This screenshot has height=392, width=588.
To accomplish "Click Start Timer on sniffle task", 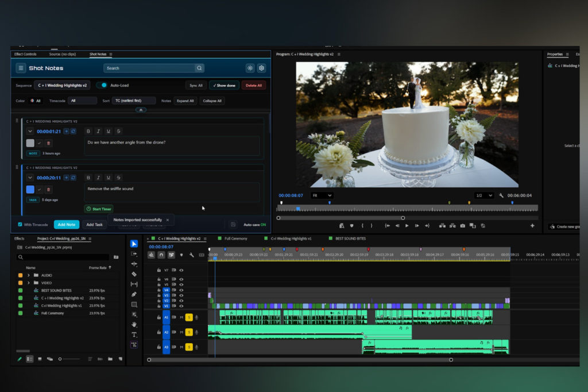I will (x=99, y=209).
